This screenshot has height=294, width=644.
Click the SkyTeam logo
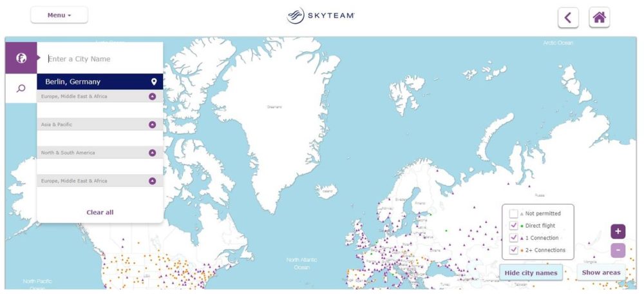[321, 15]
